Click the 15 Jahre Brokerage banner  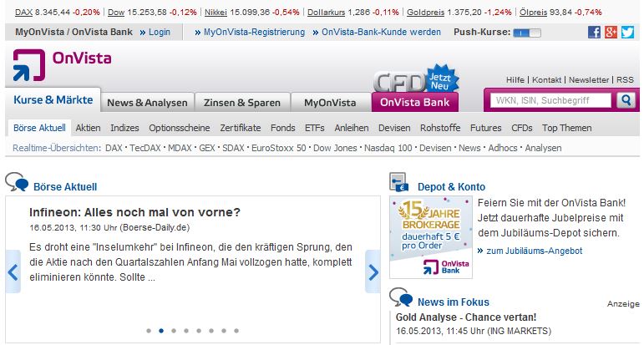click(x=431, y=237)
